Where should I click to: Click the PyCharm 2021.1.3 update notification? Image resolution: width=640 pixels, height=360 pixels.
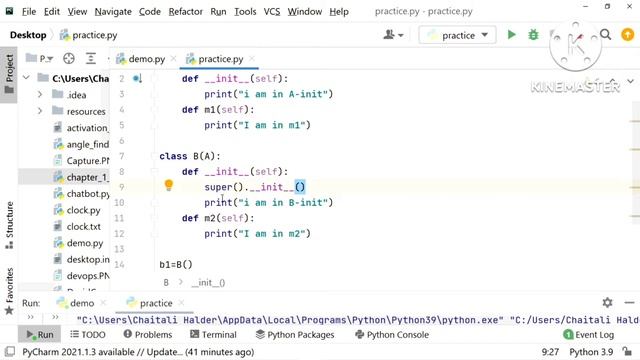tap(138, 351)
